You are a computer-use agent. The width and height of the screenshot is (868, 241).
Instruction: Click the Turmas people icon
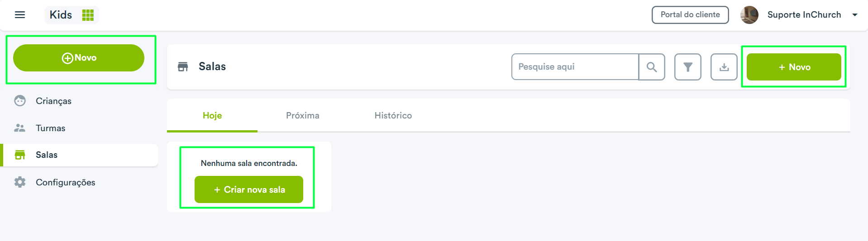[20, 128]
